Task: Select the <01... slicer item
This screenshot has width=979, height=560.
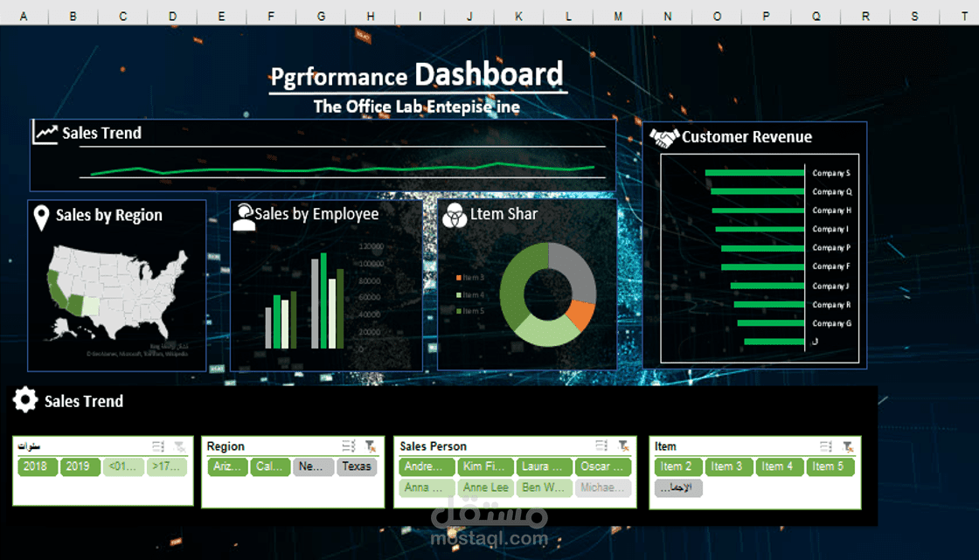Action: coord(122,467)
